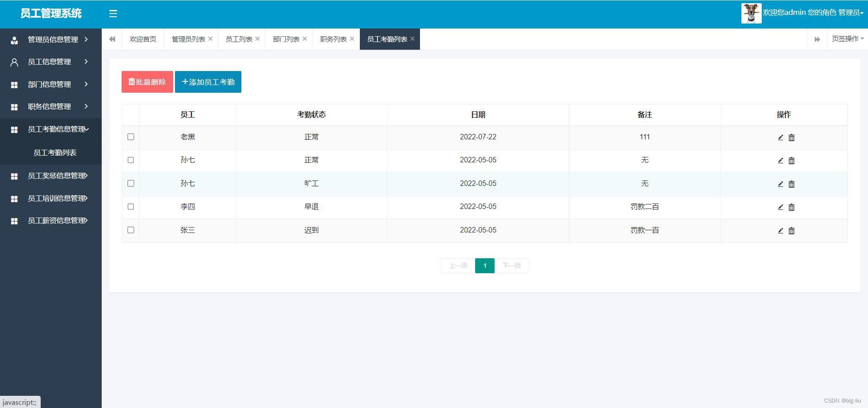The width and height of the screenshot is (868, 408).
Task: Click 添加员工考勤 button
Action: (208, 82)
